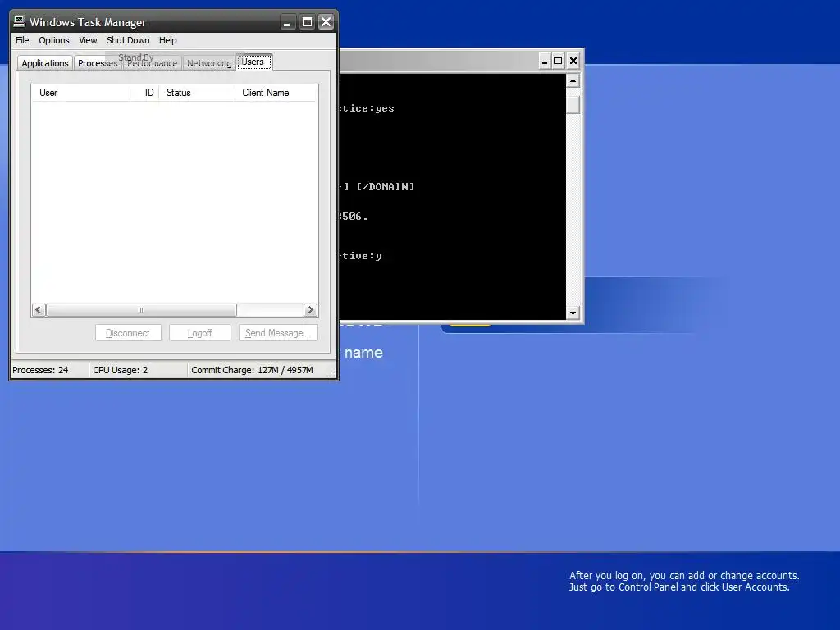Maximize the command prompt window
Image resolution: width=840 pixels, height=630 pixels.
point(558,61)
